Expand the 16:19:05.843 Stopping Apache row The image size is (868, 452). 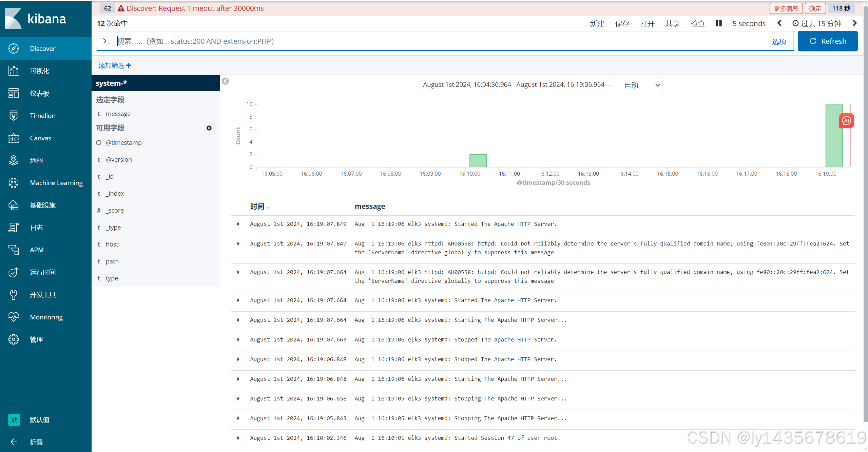click(x=238, y=418)
